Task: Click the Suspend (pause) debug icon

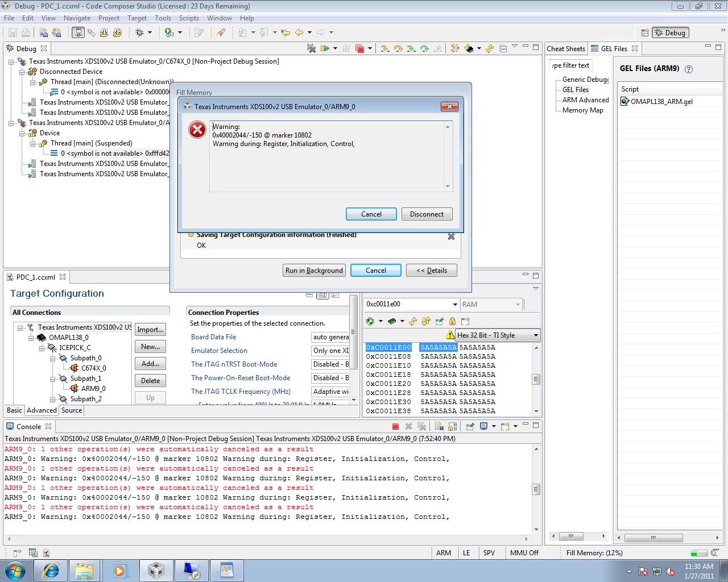Action: click(x=345, y=49)
